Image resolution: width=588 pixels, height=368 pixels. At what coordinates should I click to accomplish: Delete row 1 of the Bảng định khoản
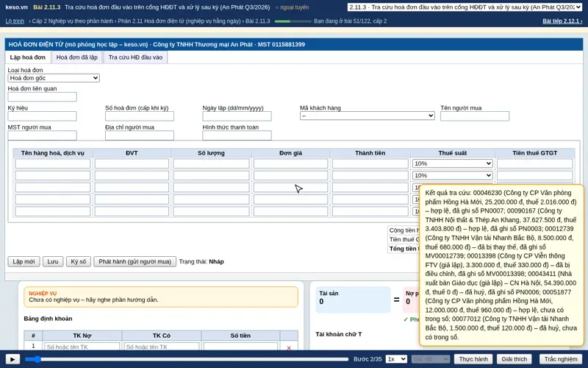point(289,347)
